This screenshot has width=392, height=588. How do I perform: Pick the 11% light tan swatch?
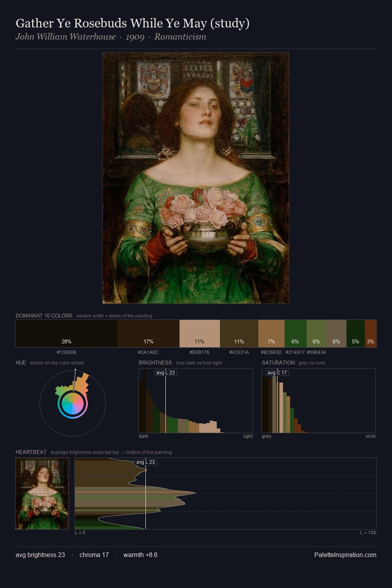click(x=200, y=334)
